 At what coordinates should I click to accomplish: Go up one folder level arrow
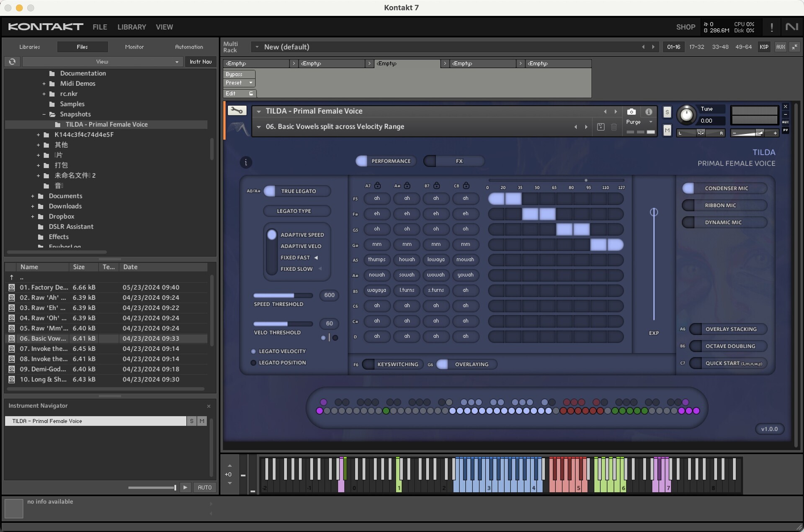coord(12,277)
